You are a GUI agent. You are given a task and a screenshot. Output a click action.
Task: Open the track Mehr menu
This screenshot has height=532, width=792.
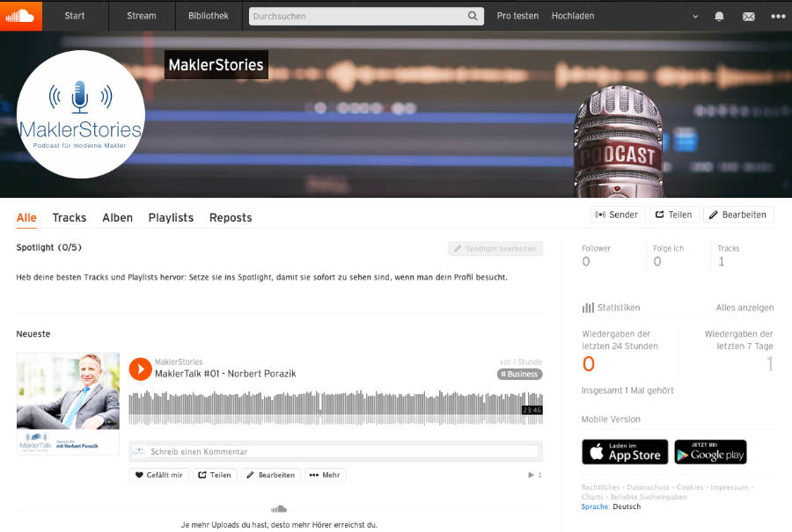[325, 475]
